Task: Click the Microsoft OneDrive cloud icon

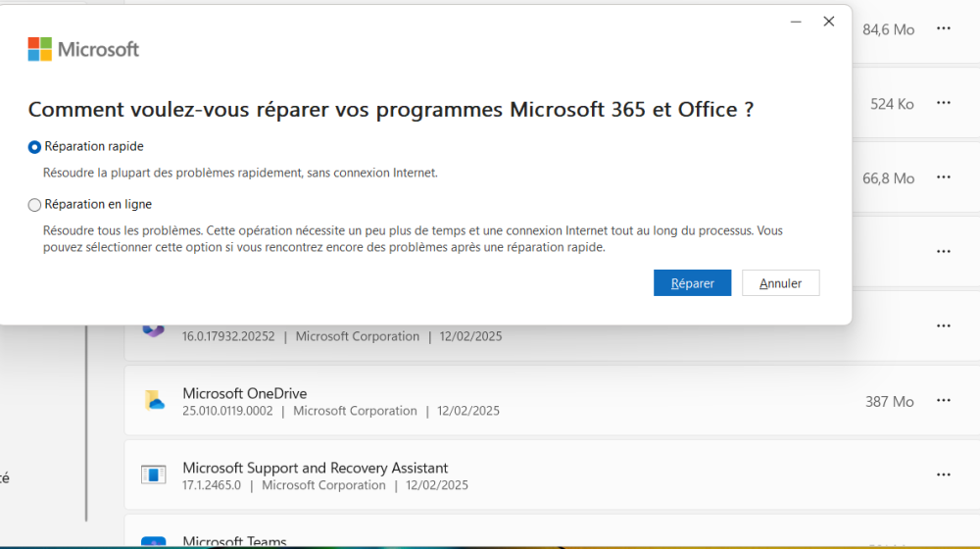Action: pos(154,401)
